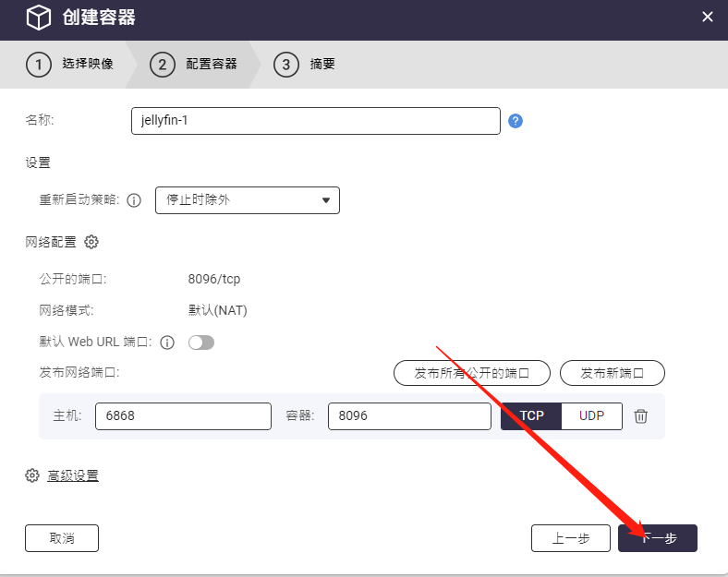Click the 名称 label

click(x=40, y=120)
